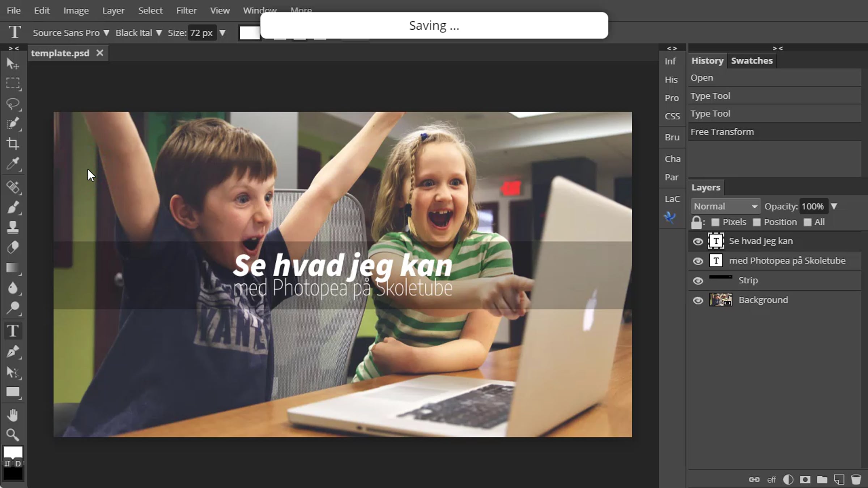Close the template.psd document tab
This screenshot has width=868, height=488.
pos(100,53)
